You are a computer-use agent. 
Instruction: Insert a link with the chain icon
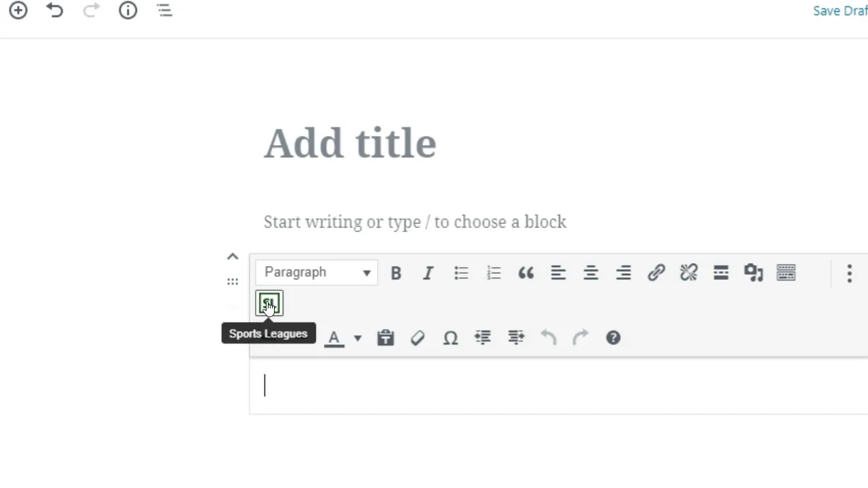click(x=656, y=272)
